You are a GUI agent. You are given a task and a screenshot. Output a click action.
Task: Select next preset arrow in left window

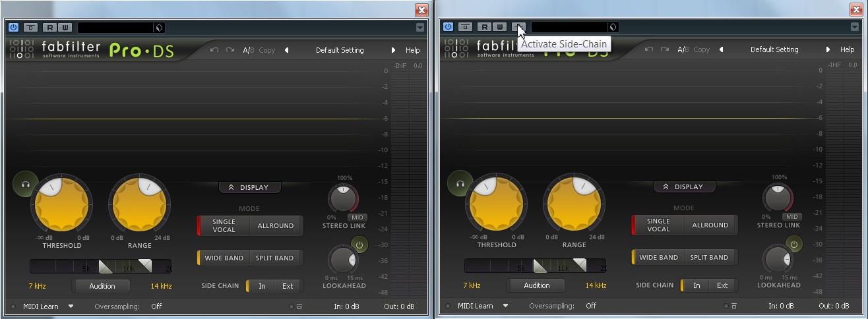pos(393,50)
